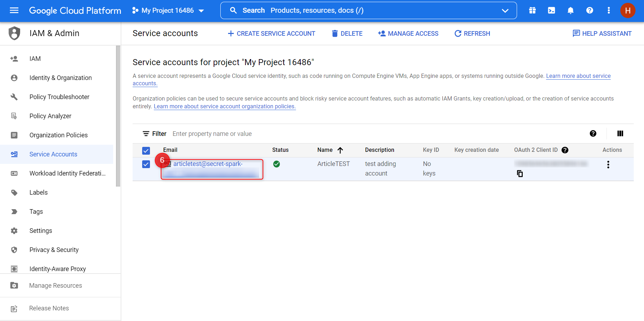
Task: Open the gift free trial icon
Action: click(532, 11)
